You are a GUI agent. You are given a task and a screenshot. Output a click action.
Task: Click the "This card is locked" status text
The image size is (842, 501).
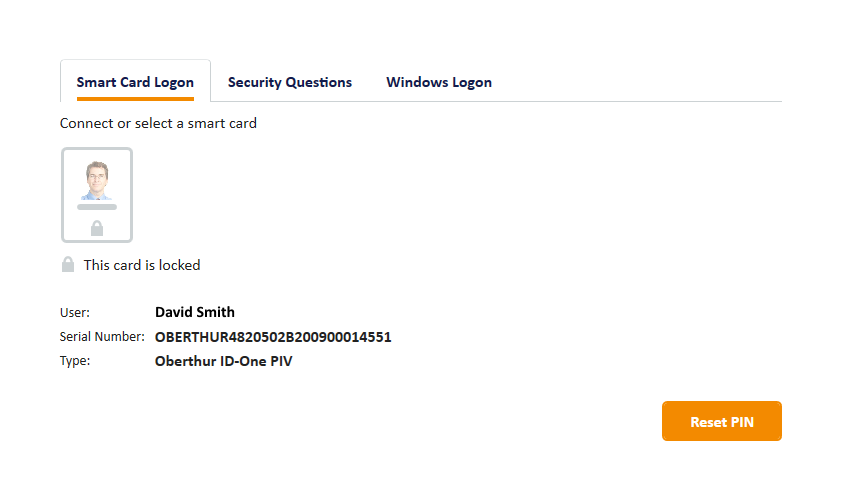(142, 265)
